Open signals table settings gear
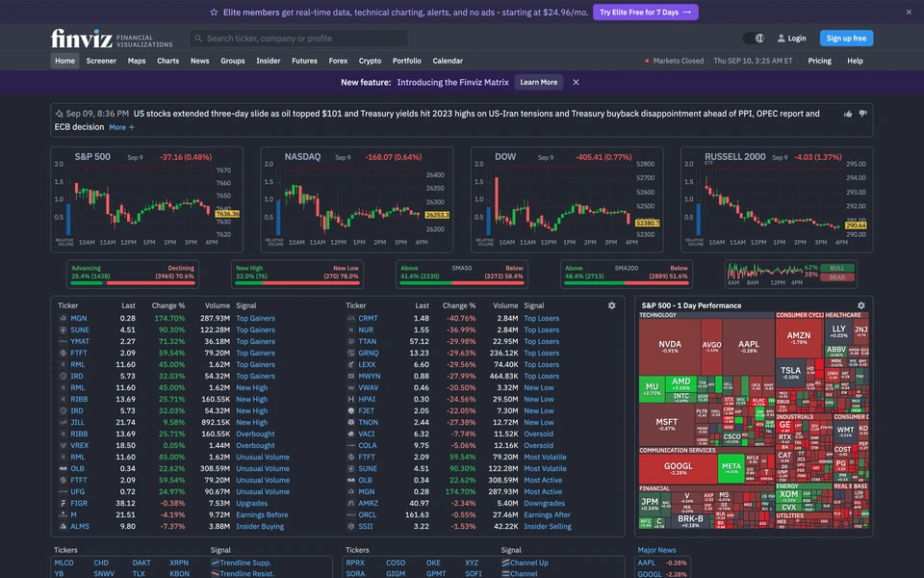This screenshot has height=578, width=924. click(x=612, y=305)
